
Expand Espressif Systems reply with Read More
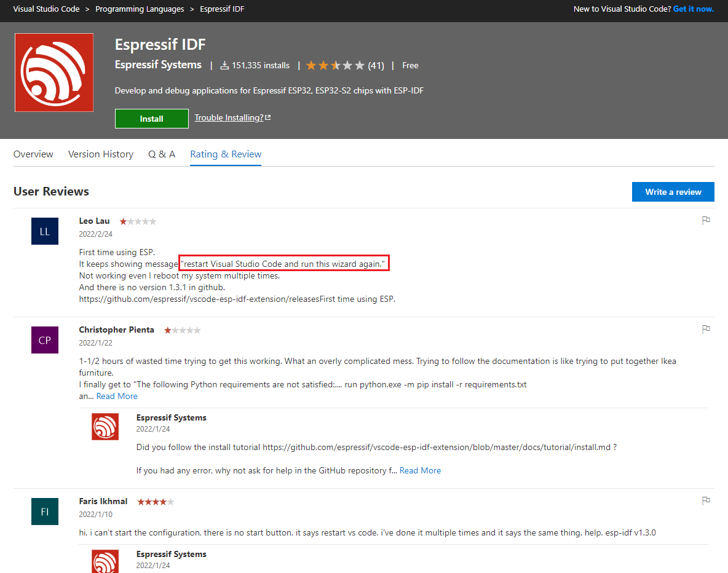[420, 470]
